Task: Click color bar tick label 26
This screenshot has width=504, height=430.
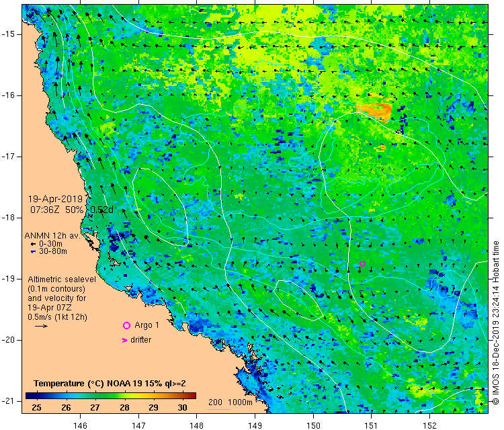Action: tap(66, 408)
